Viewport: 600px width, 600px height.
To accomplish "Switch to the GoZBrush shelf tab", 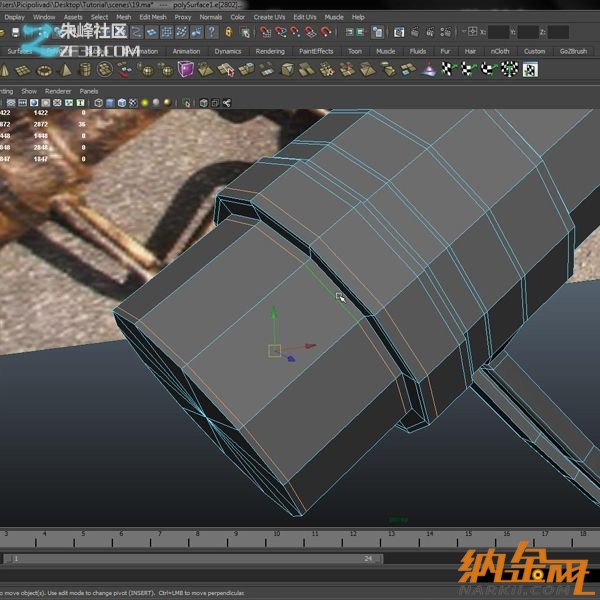I will coord(574,51).
